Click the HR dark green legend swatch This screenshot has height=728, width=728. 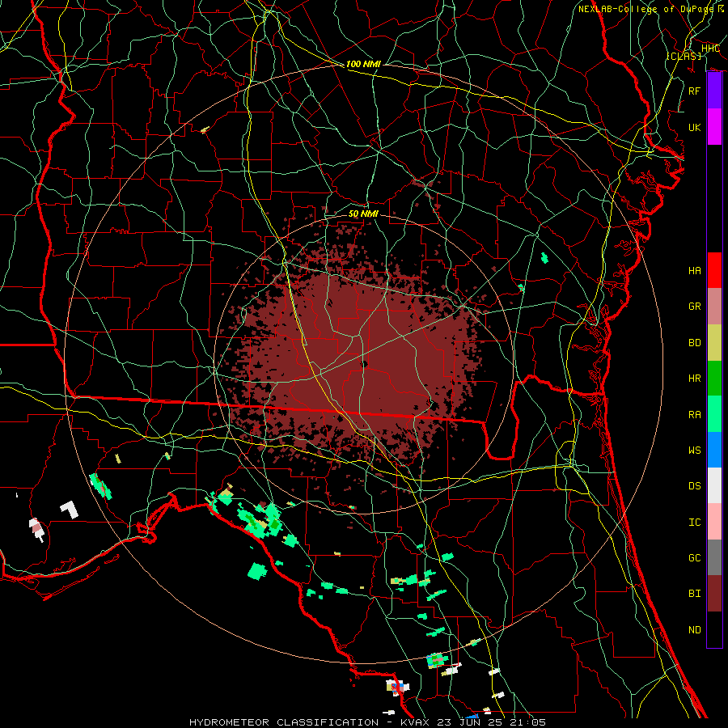click(714, 379)
